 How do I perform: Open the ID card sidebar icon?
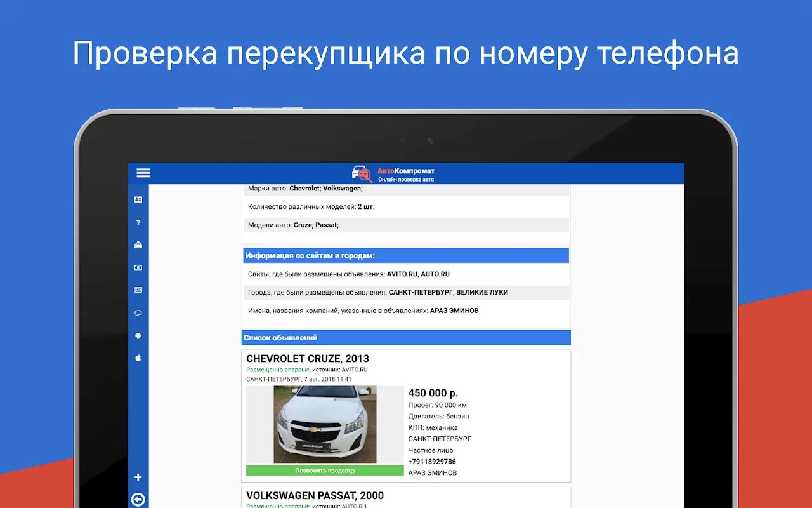(138, 199)
